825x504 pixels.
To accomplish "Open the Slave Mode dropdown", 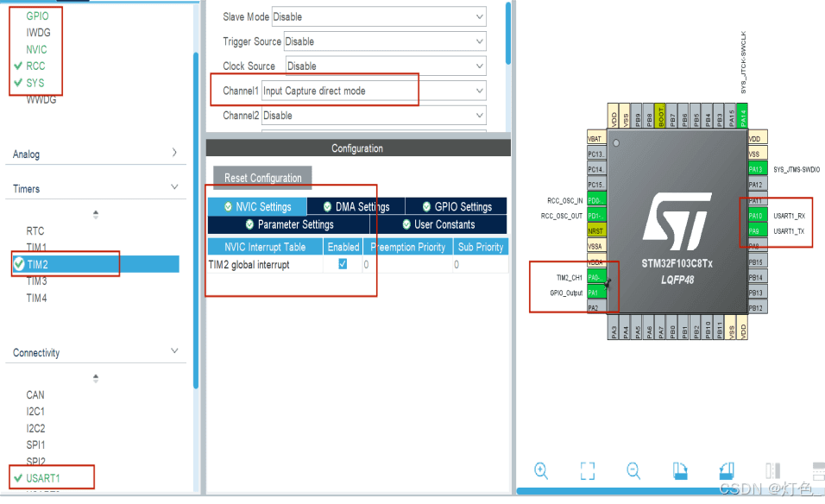I will click(x=379, y=17).
